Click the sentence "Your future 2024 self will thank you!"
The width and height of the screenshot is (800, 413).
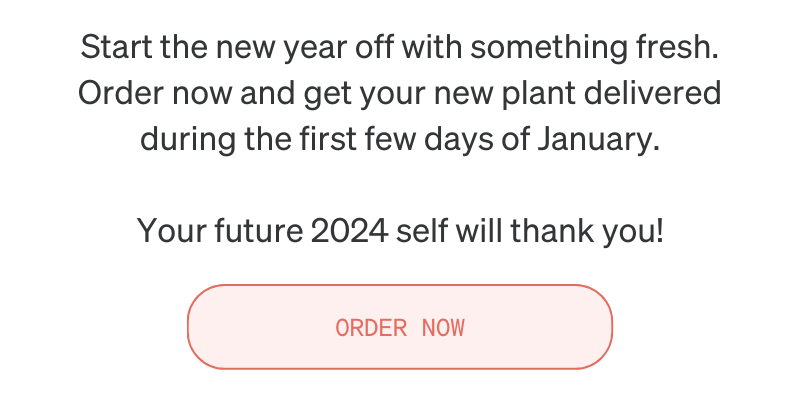click(x=400, y=231)
